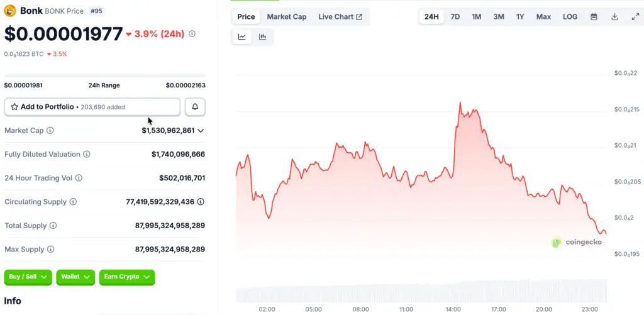644x315 pixels.
Task: Open the Wallet dropdown
Action: coord(75,277)
